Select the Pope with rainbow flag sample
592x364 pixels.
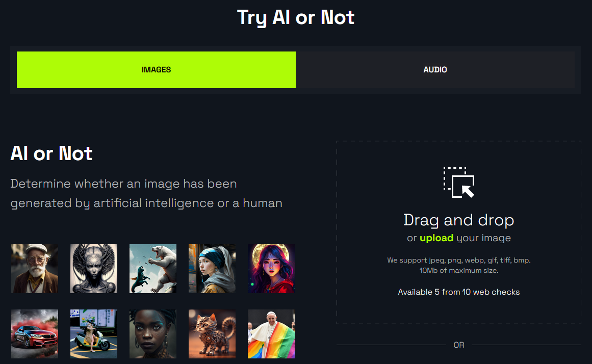coord(271,334)
